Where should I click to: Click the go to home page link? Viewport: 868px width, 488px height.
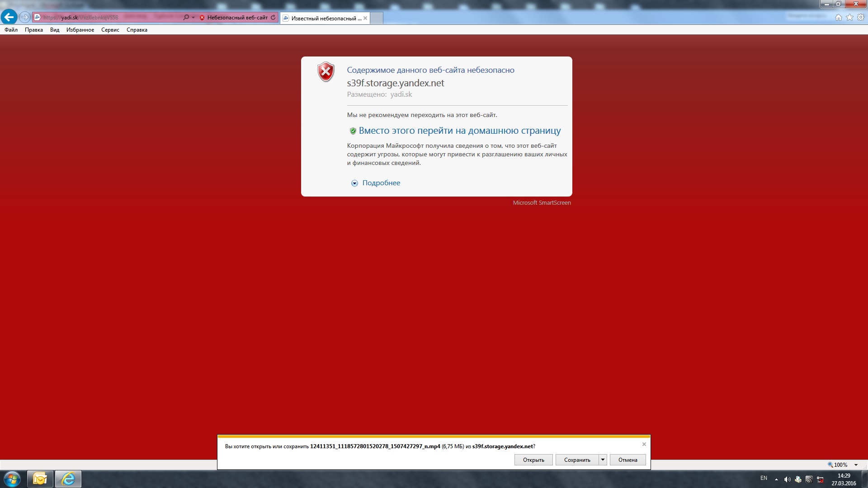click(x=459, y=131)
